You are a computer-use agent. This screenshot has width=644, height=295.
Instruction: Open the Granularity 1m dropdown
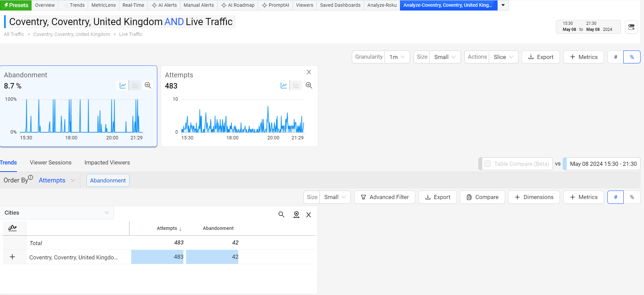tap(397, 57)
